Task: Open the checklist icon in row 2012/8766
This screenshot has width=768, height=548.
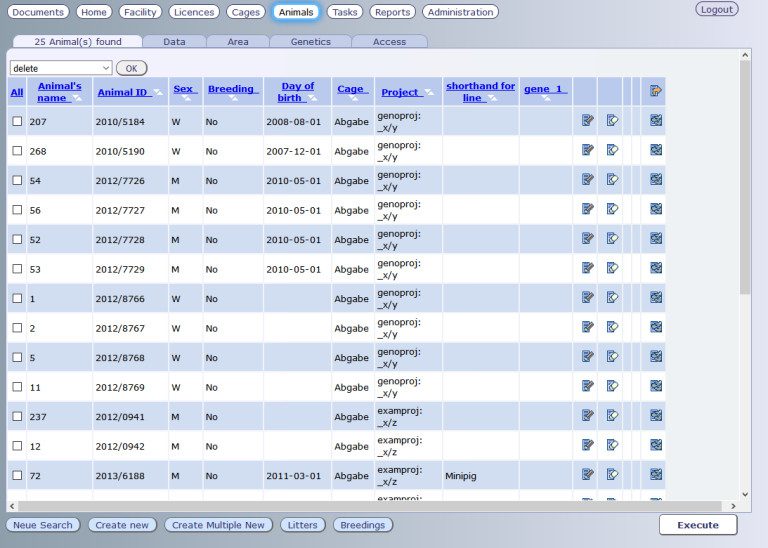Action: (x=656, y=297)
